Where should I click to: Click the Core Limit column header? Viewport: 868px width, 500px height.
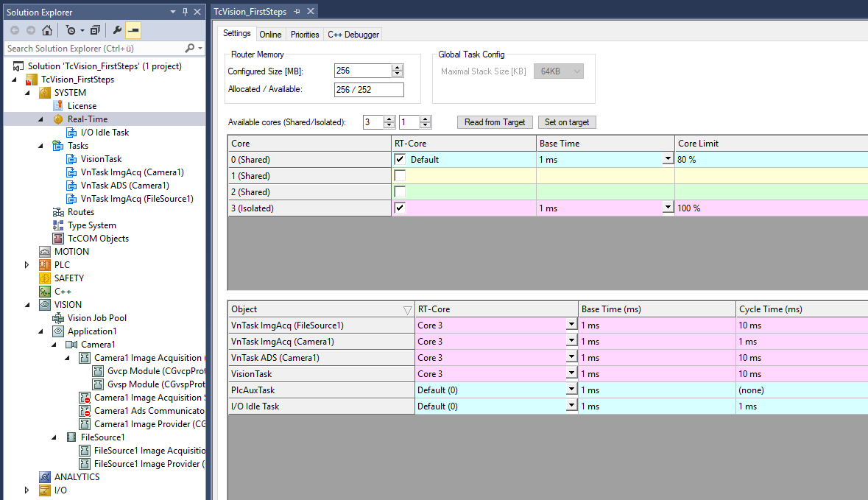(771, 143)
